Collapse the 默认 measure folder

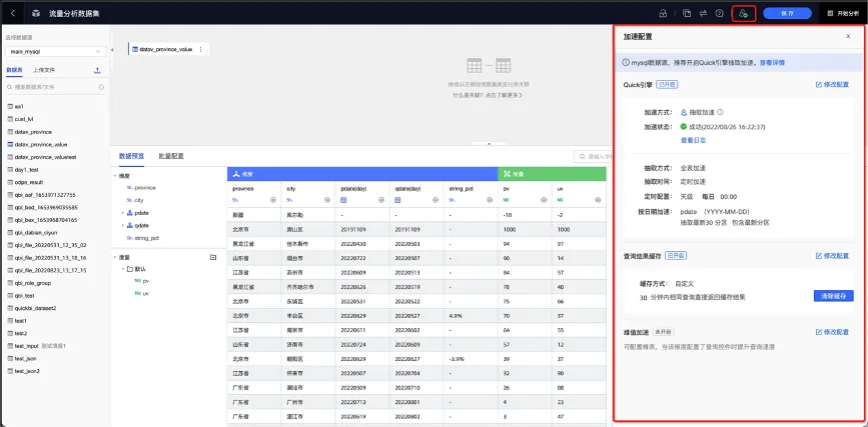(x=123, y=269)
